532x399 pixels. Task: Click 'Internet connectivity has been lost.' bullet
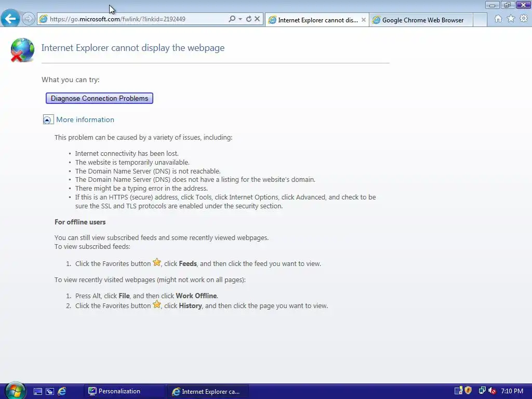[x=127, y=154]
